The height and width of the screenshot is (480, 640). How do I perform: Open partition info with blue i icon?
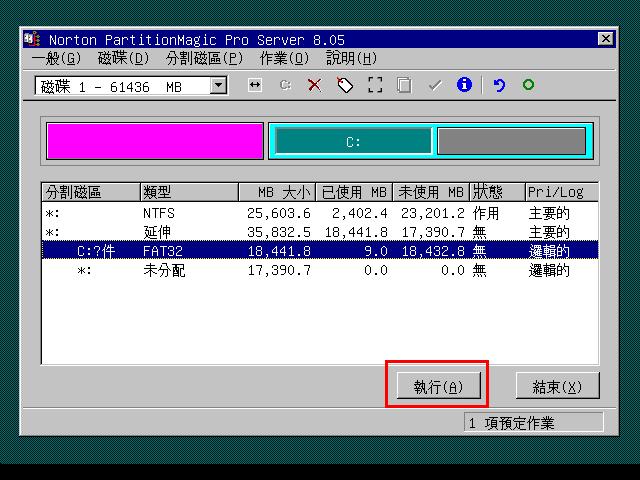pos(464,85)
